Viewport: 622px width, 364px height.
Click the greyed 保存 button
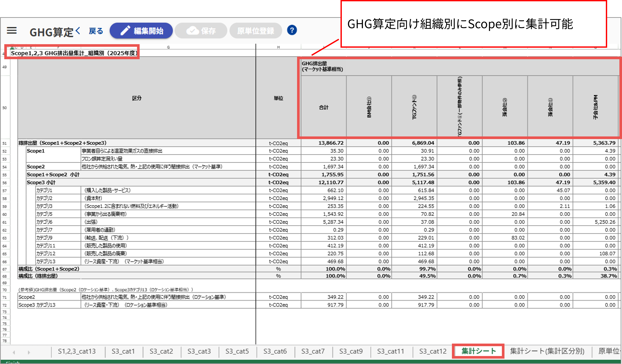click(x=201, y=31)
